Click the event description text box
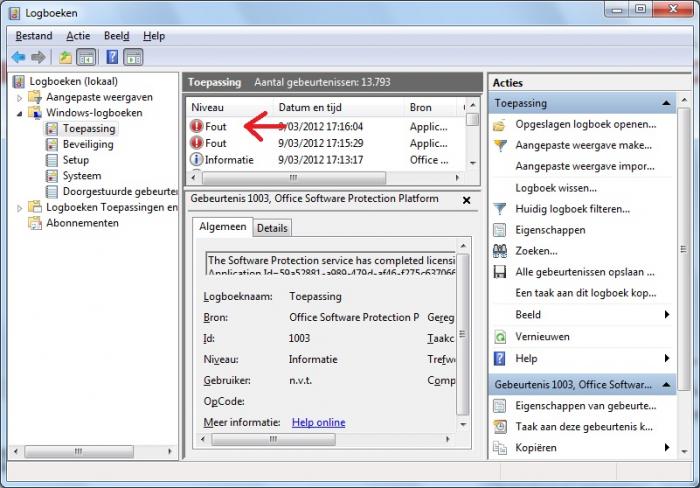This screenshot has width=700, height=488. pyautogui.click(x=330, y=263)
